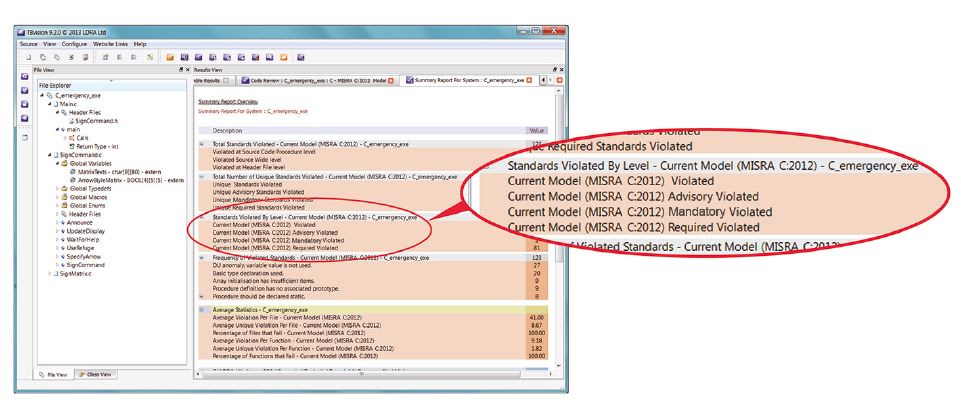Open the Website Links menu
The width and height of the screenshot is (961, 409).
click(x=110, y=44)
